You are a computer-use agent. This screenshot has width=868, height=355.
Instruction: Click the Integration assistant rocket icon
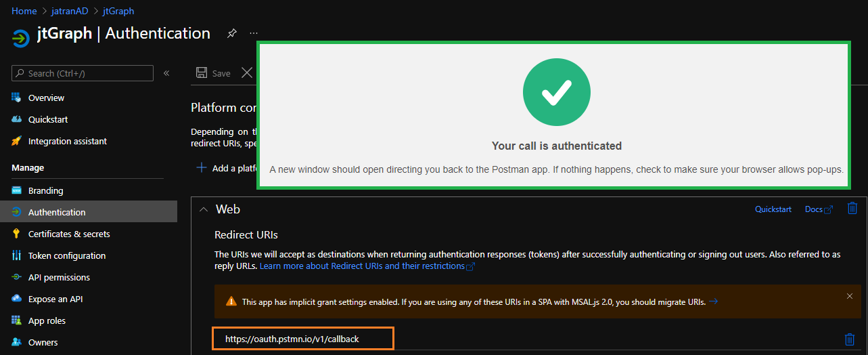[16, 141]
